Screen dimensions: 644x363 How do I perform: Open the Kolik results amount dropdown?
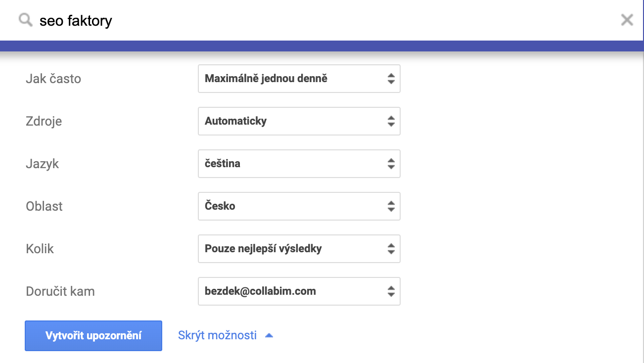[x=299, y=249]
